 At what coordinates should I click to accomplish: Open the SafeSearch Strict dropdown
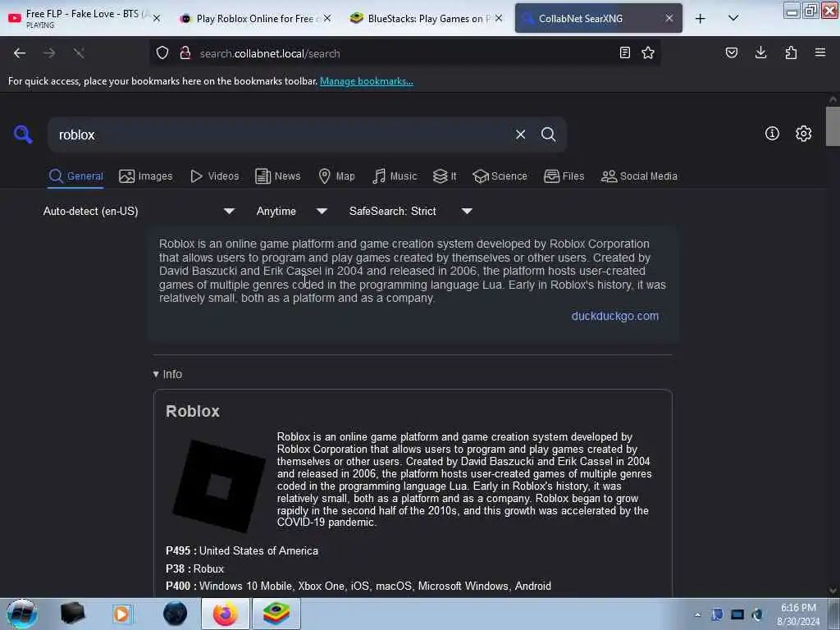[411, 211]
